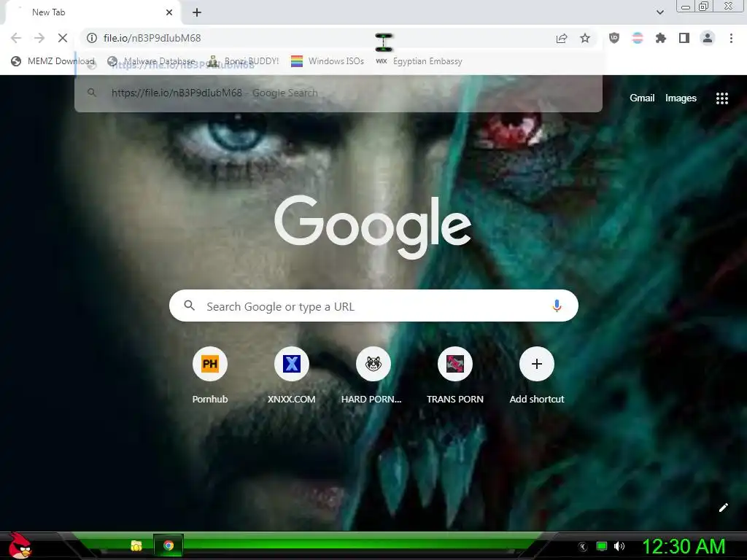
Task: View site information icon in address bar
Action: point(92,38)
